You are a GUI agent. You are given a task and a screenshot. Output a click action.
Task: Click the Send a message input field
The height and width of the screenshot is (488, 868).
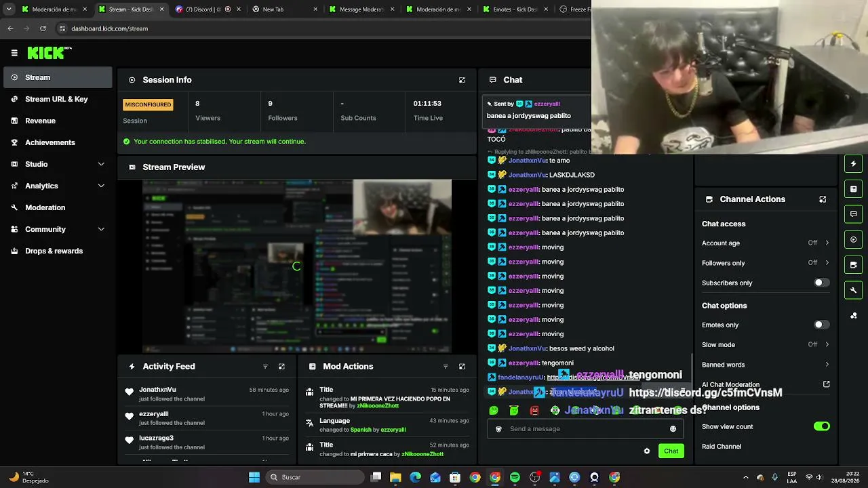[585, 429]
